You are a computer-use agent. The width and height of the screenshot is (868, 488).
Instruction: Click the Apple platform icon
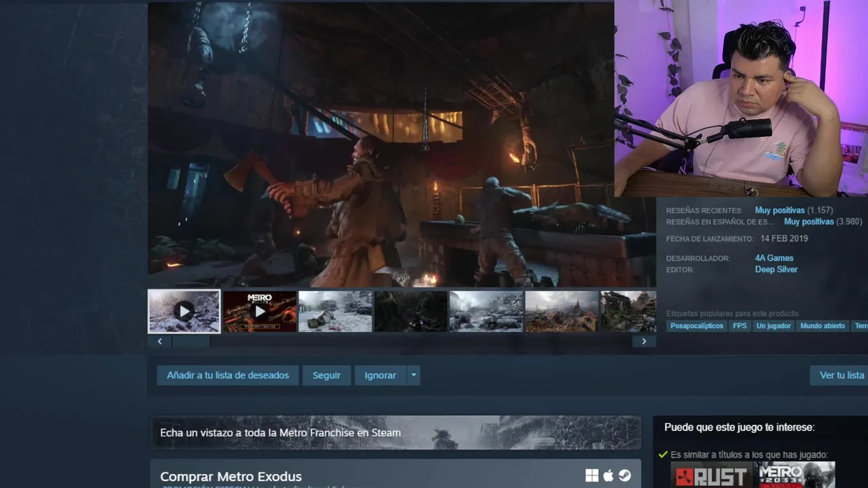608,476
